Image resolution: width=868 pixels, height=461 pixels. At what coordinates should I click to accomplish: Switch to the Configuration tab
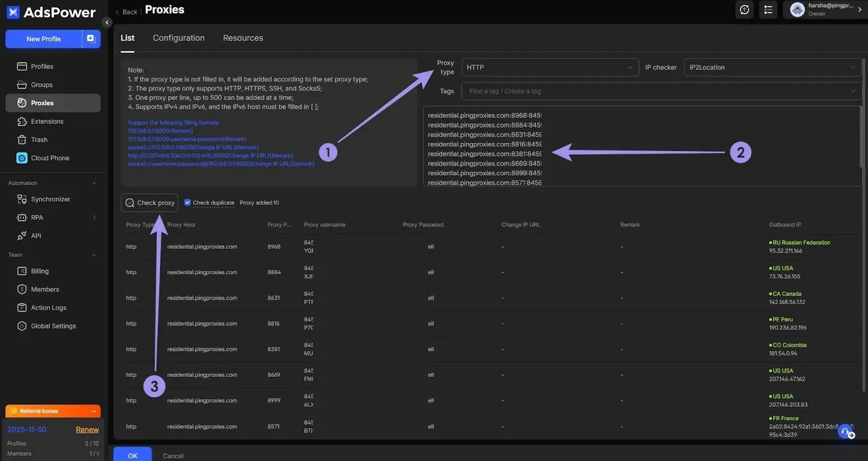pos(178,38)
